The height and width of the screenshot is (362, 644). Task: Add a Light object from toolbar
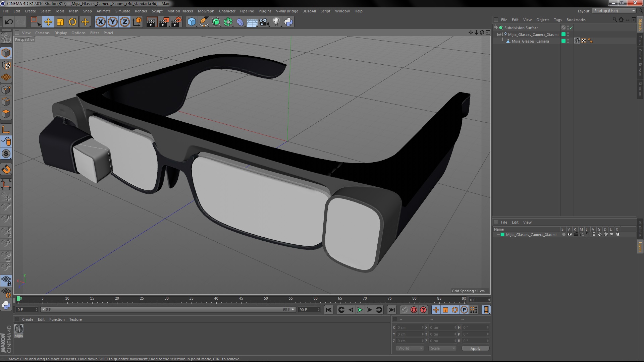pyautogui.click(x=276, y=22)
